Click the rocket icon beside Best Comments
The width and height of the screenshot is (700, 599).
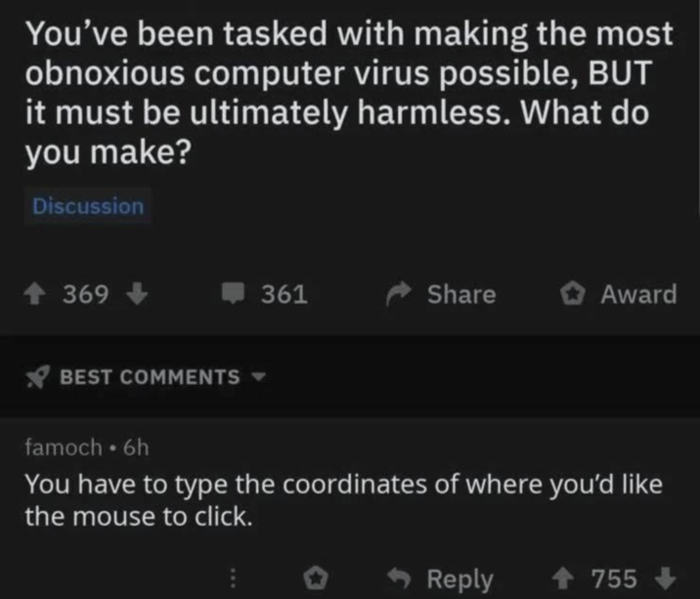tap(39, 377)
